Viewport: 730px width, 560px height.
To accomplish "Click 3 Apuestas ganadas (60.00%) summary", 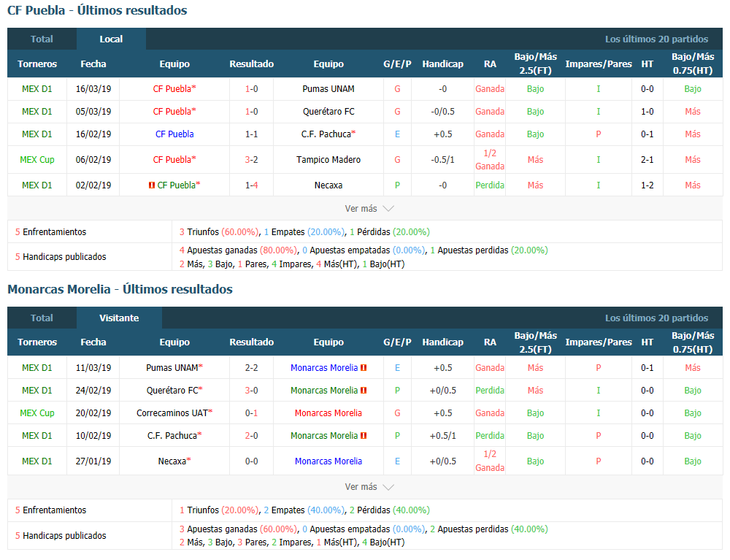I will click(238, 529).
